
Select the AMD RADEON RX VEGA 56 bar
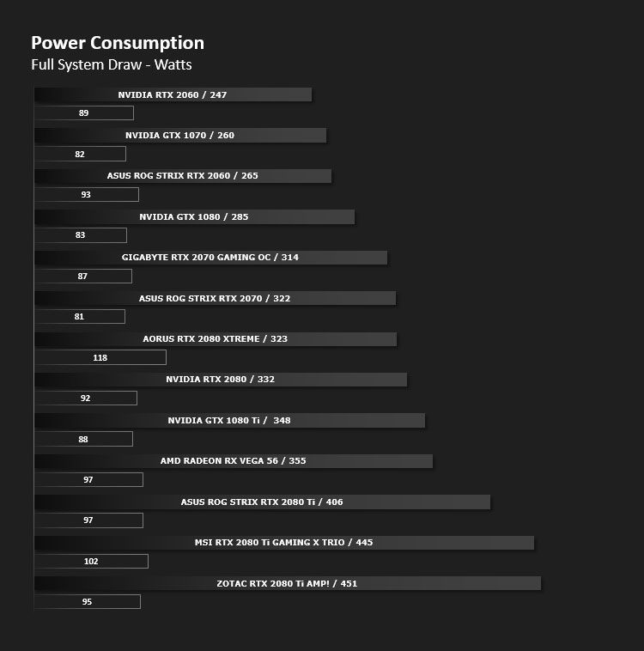pyautogui.click(x=234, y=461)
